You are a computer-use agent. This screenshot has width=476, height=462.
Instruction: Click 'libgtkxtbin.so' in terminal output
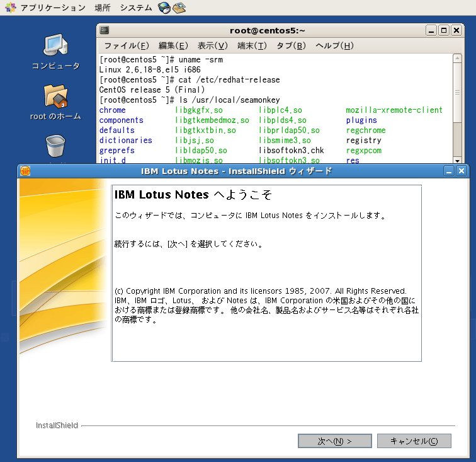tap(205, 130)
